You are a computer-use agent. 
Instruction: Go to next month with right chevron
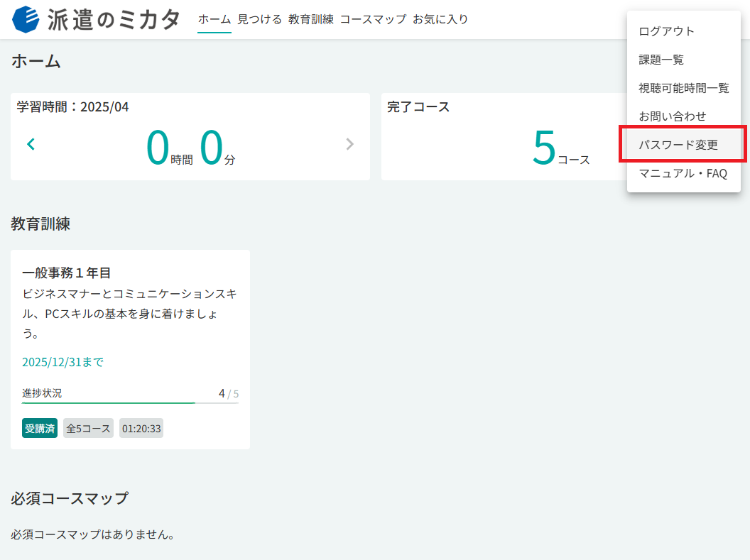349,144
